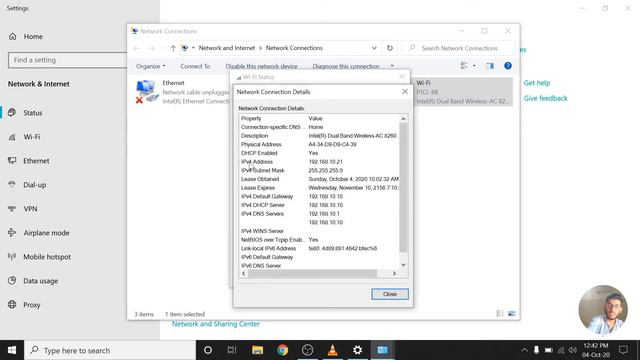Image resolution: width=640 pixels, height=360 pixels.
Task: Click the Up arrow in Network Connections
Action: (173, 48)
